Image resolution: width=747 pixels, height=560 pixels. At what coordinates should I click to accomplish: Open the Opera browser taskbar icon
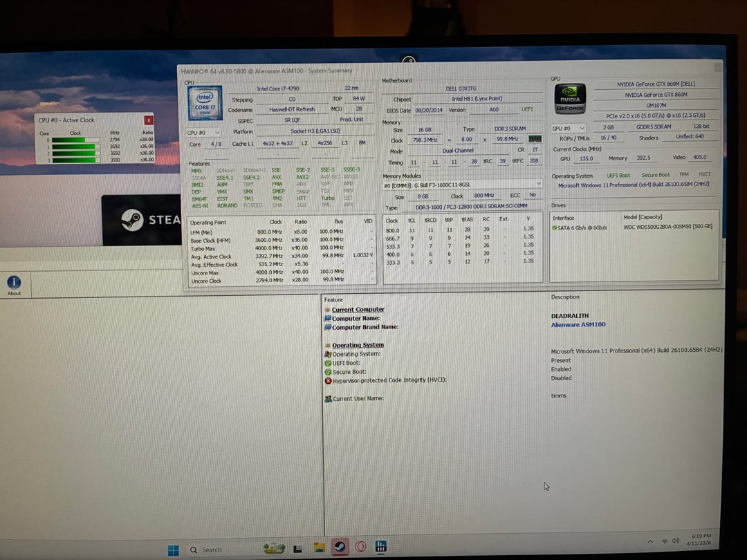point(360,547)
